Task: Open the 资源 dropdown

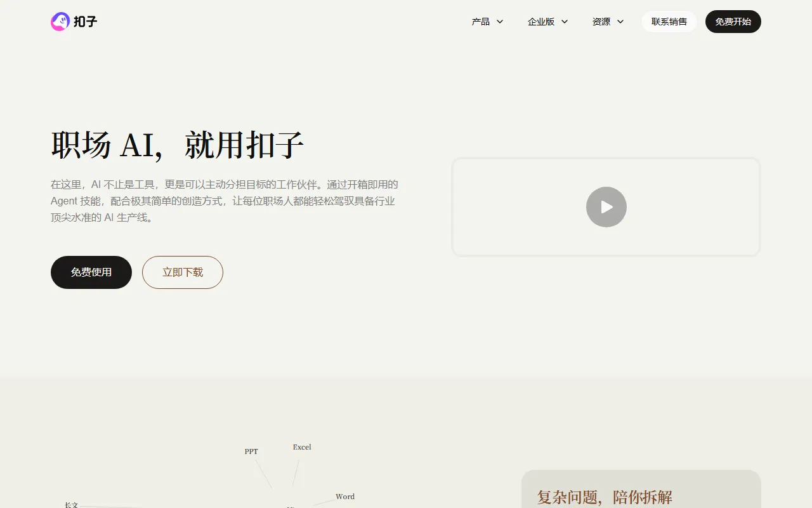Action: 606,21
